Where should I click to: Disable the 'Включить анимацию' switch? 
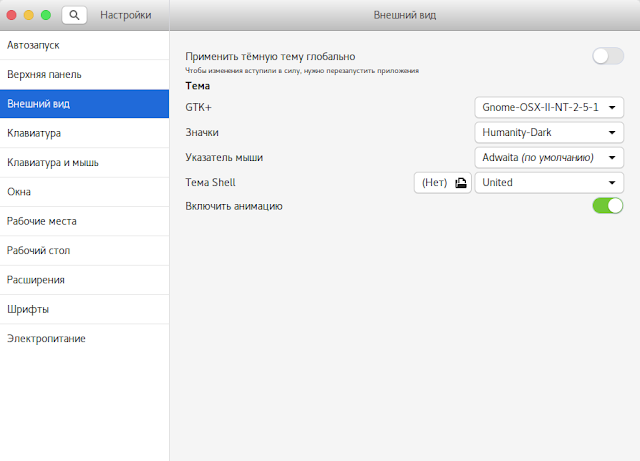tap(608, 205)
